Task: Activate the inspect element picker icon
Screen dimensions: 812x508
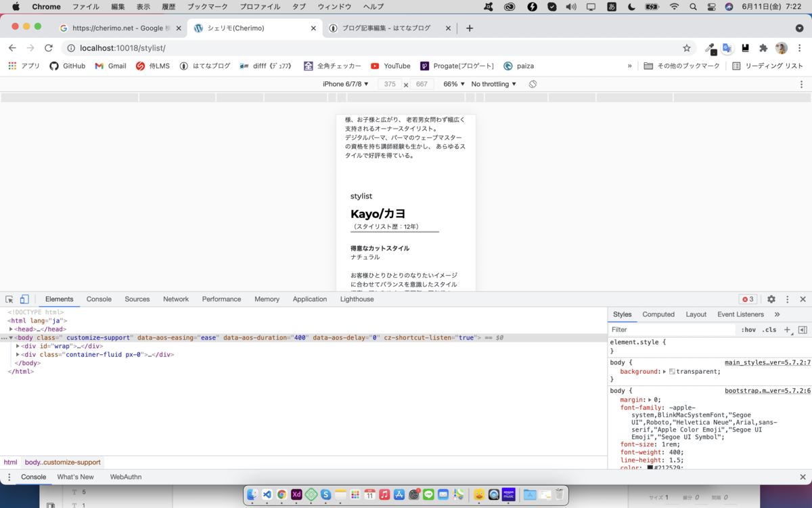Action: [9, 299]
